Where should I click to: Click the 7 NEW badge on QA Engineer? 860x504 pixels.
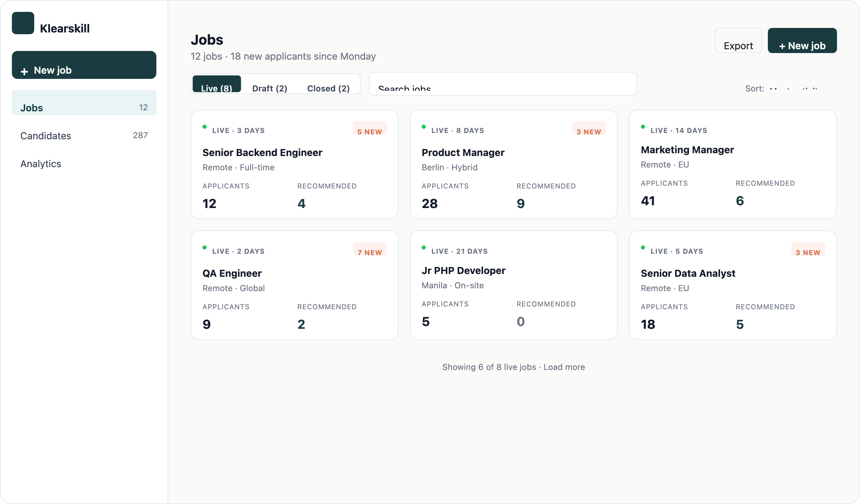coord(370,249)
